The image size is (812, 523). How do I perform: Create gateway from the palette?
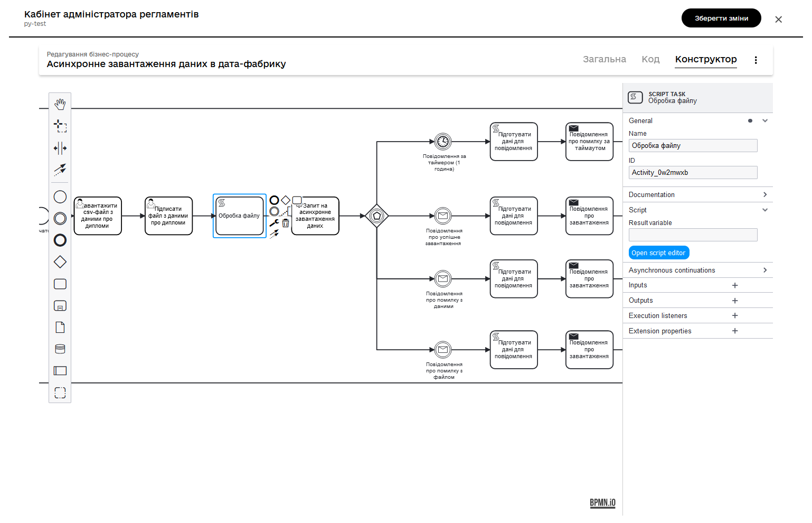point(60,262)
